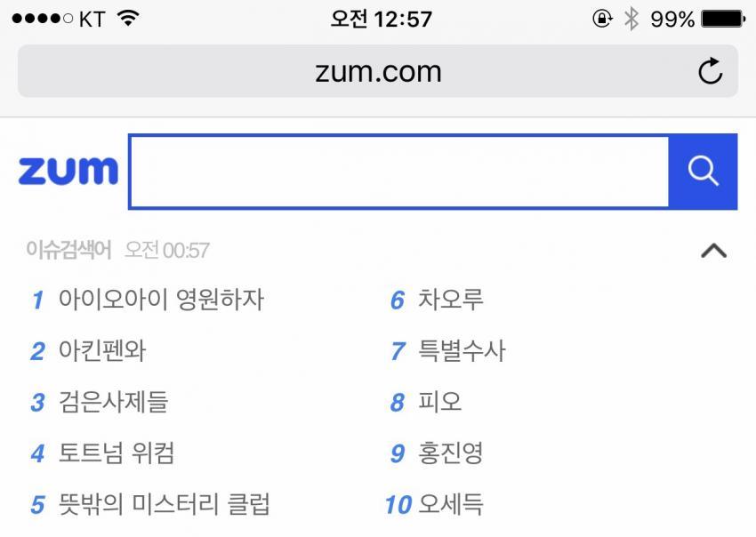The height and width of the screenshot is (537, 756).
Task: Open 뜻밖의 미스터리 클럽 search term
Action: (164, 505)
